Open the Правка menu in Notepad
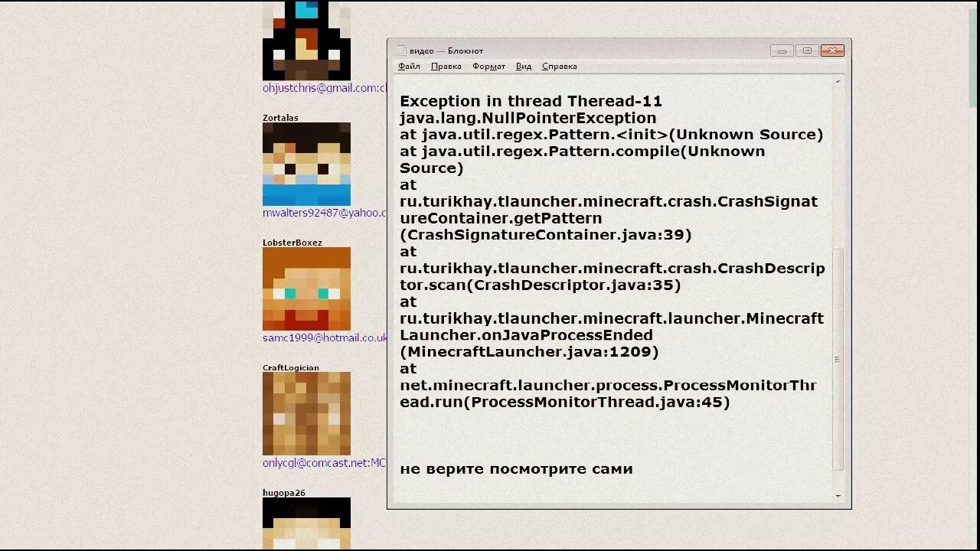 [x=446, y=67]
